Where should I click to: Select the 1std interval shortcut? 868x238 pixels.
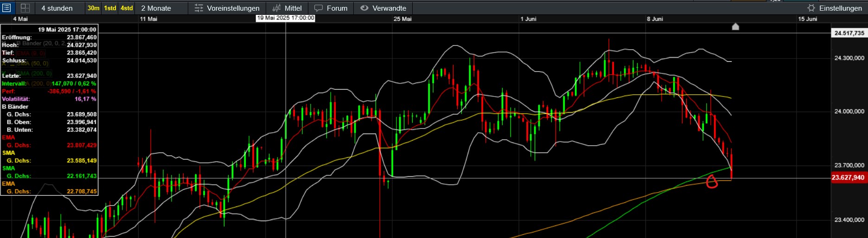pos(110,8)
